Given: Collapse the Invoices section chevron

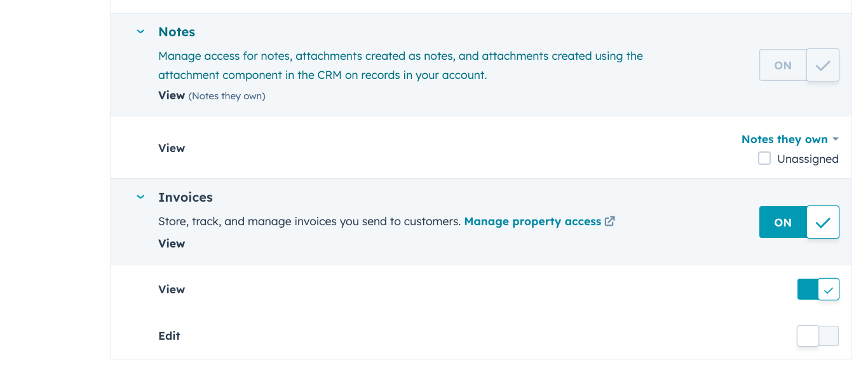Looking at the screenshot, I should (x=140, y=197).
